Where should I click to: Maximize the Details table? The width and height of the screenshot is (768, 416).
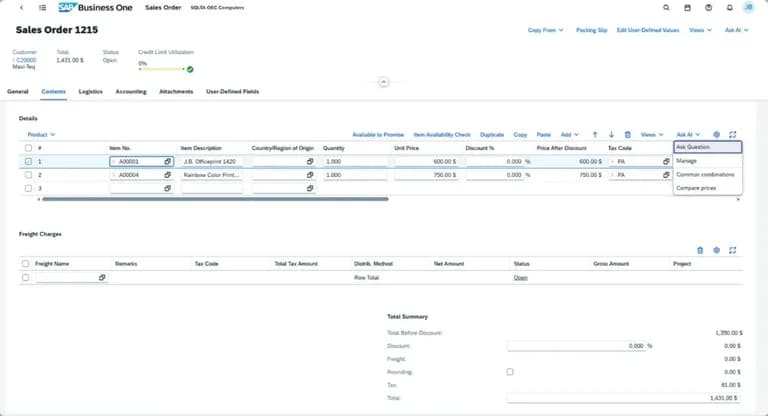coord(733,134)
